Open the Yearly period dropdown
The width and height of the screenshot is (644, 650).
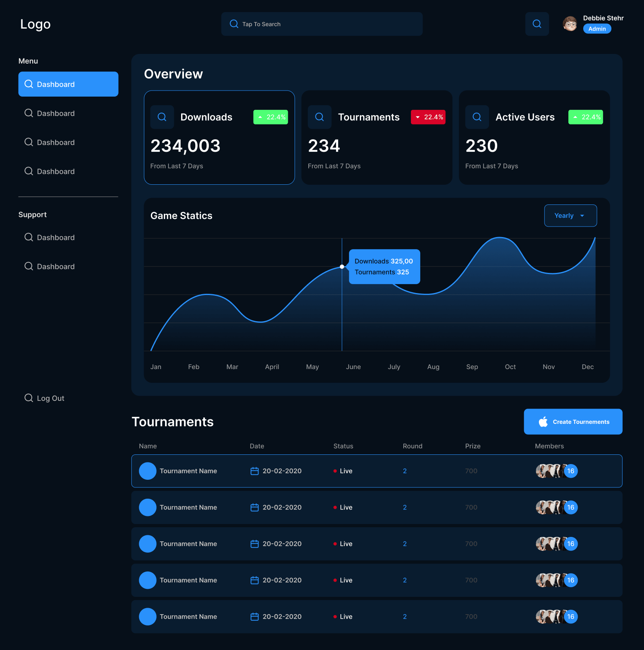pos(570,216)
